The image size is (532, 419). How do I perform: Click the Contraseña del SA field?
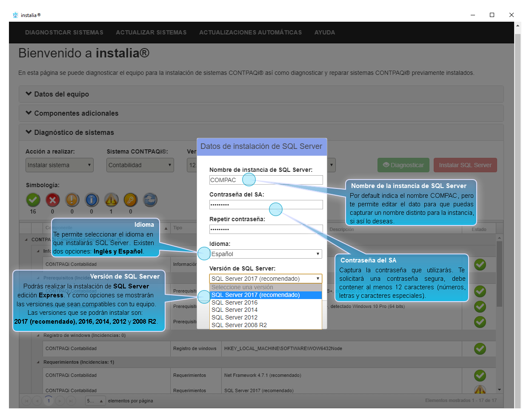[266, 205]
